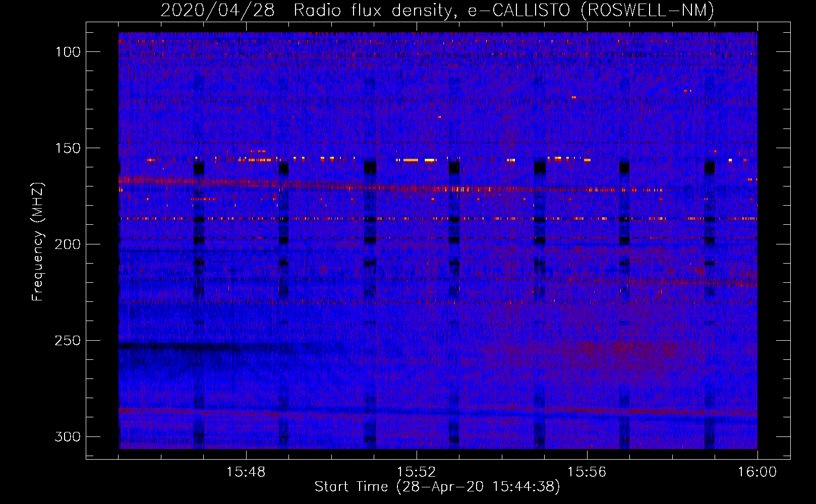The image size is (816, 504).
Task: Select the 'Frequency (MHZ)' y-axis label
Action: point(38,241)
